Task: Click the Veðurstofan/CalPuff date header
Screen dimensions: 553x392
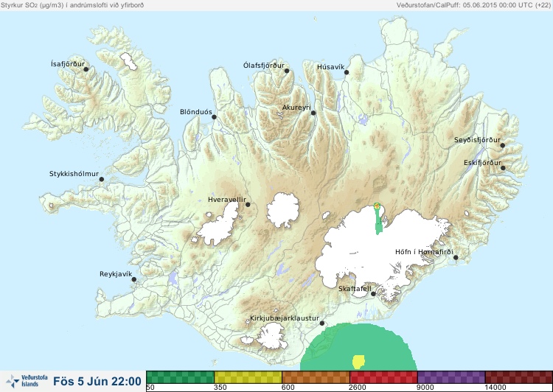Action: (x=473, y=5)
